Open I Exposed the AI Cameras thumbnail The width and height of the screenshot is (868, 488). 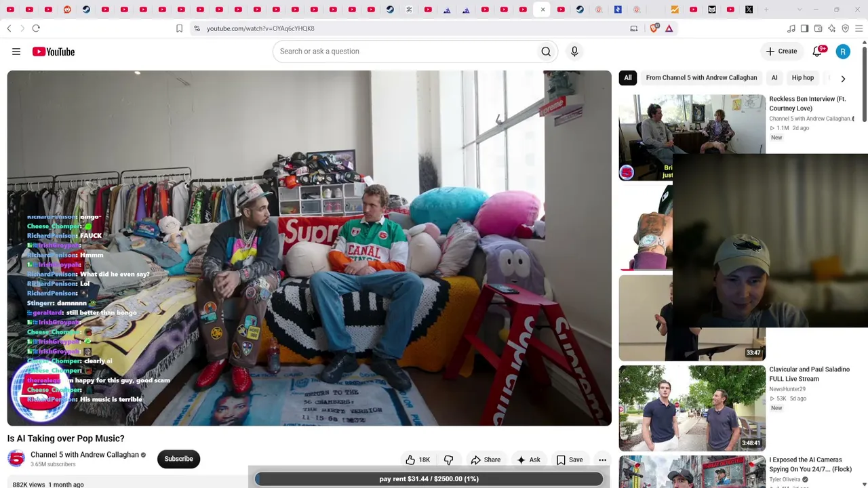pos(692,472)
